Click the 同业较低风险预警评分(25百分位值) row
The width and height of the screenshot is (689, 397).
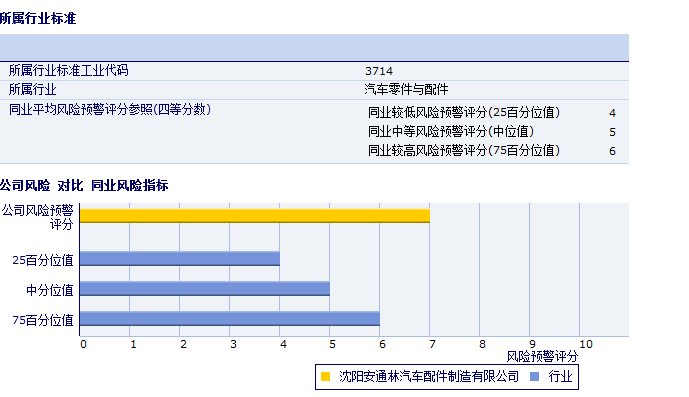pyautogui.click(x=492, y=113)
